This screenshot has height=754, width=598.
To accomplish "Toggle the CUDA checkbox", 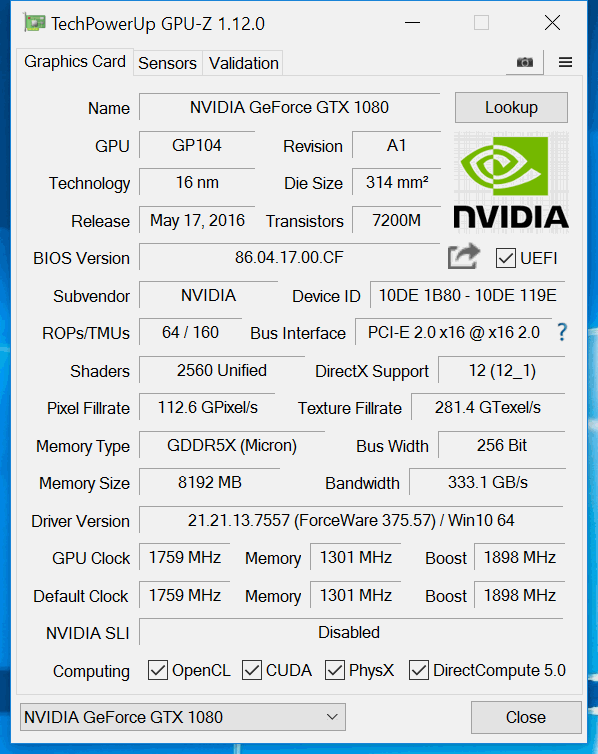I will (252, 670).
